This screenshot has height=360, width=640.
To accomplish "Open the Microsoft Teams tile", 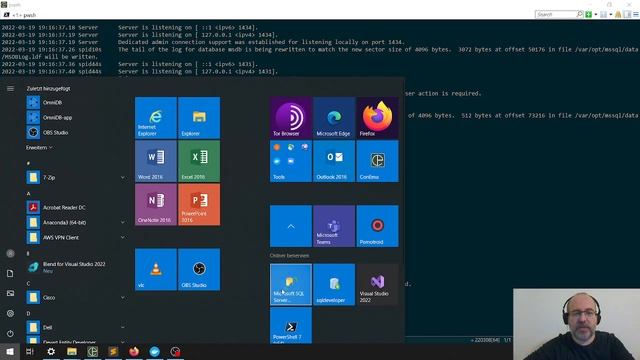I will (x=334, y=226).
